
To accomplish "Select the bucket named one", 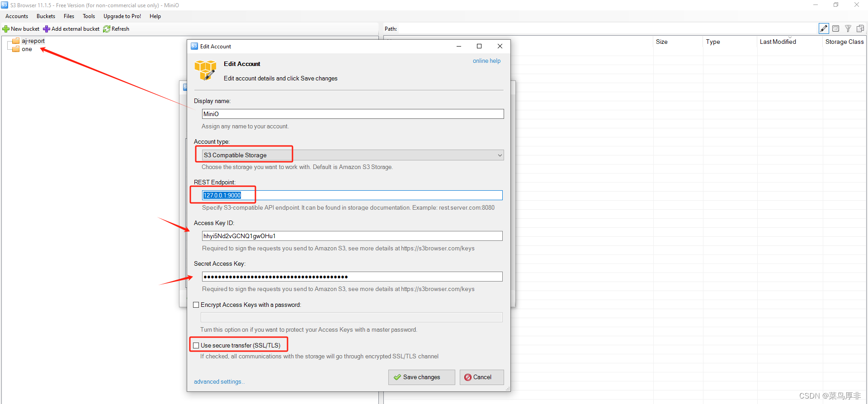I will (26, 49).
